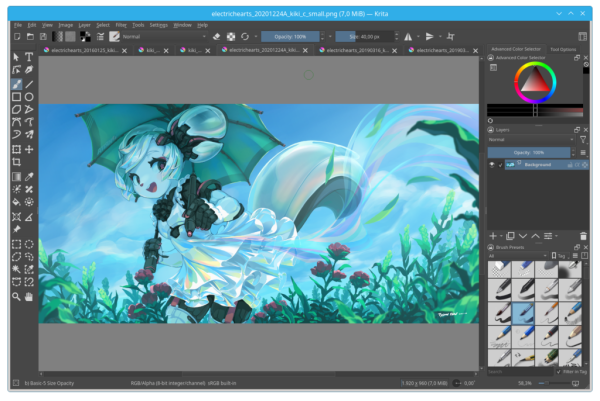Open the toolbar blending mode Normal dropdown
Image resolution: width=600 pixels, height=401 pixels.
point(164,36)
